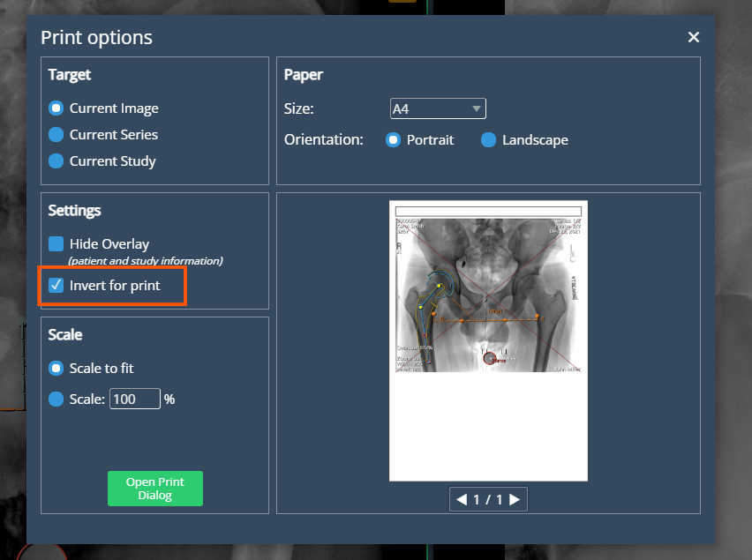
Task: Click the 1 / 1 page indicator
Action: (x=488, y=500)
